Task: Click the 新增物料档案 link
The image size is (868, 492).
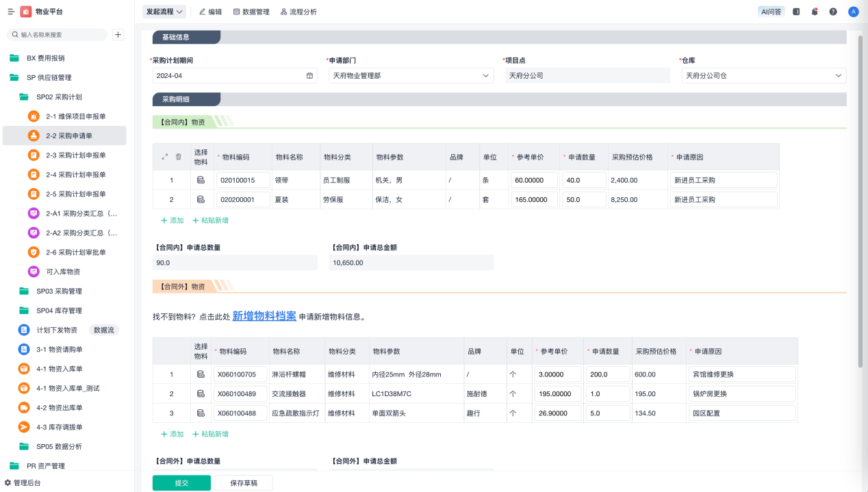Action: (x=264, y=315)
